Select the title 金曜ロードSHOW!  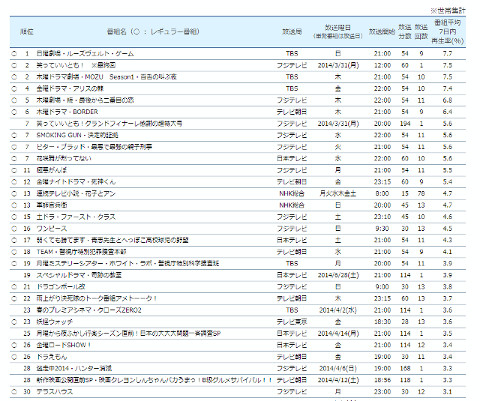64,345
